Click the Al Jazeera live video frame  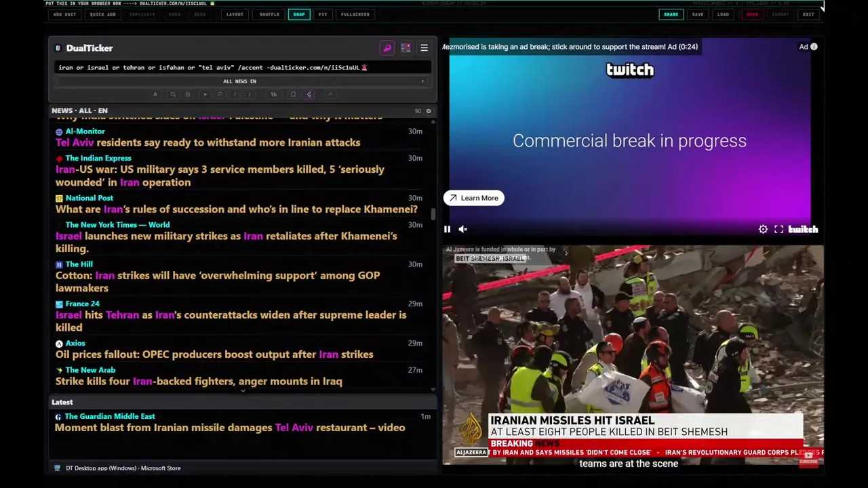(x=633, y=355)
